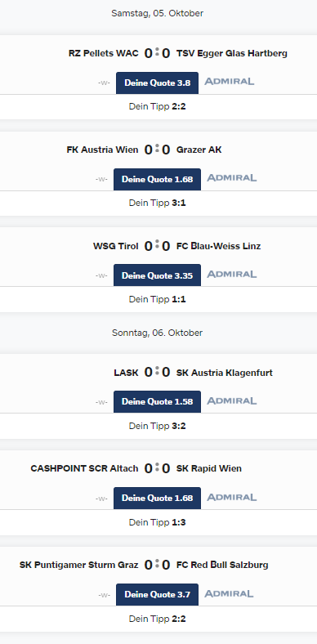The width and height of the screenshot is (317, 644).
Task: Choose Deine Quote 1.58 for LASK
Action: 157,401
